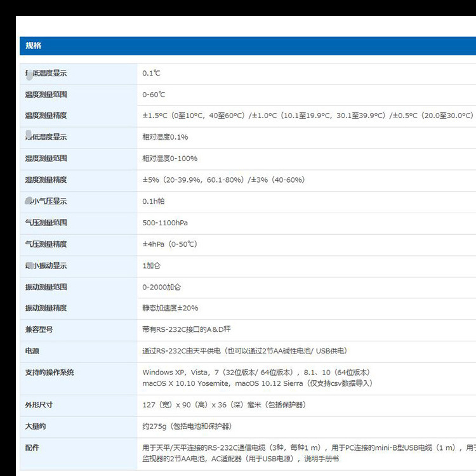Select the 气压测量范围 label

coord(46,223)
